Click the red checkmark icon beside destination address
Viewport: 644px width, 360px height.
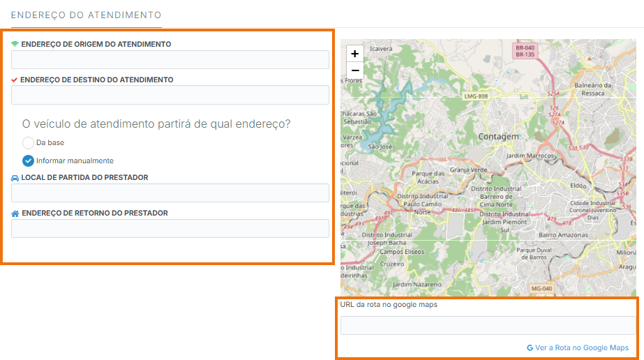15,80
